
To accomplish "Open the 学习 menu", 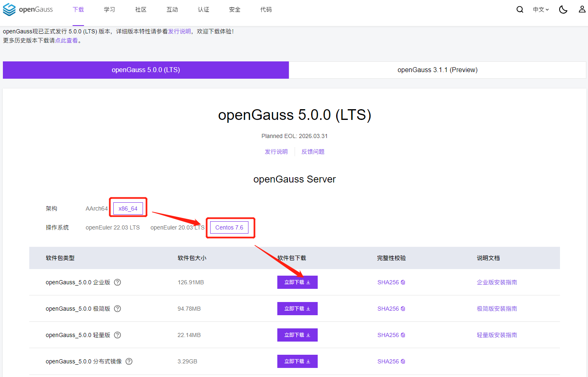I will tap(110, 9).
